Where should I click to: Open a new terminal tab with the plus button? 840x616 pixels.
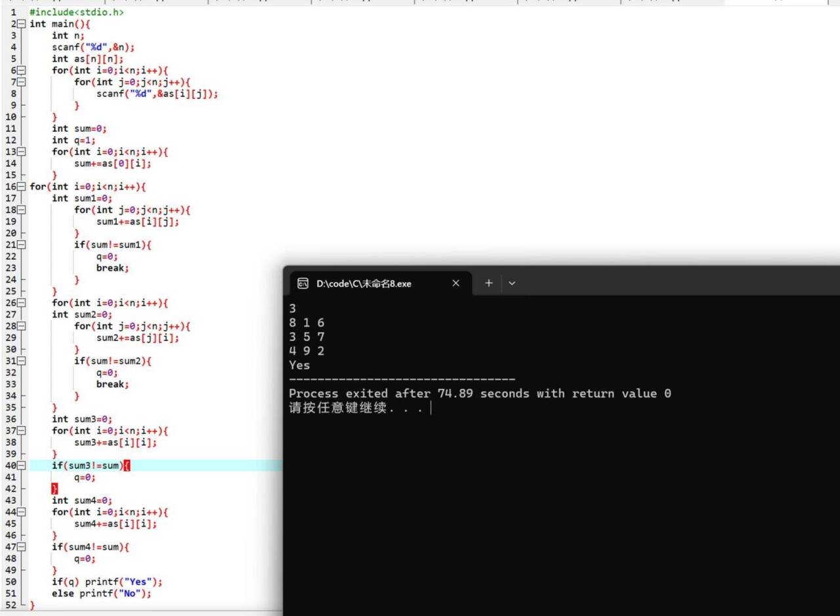pos(488,283)
